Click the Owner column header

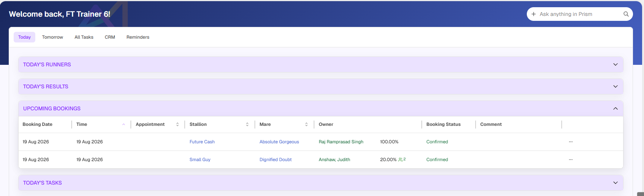[326, 124]
